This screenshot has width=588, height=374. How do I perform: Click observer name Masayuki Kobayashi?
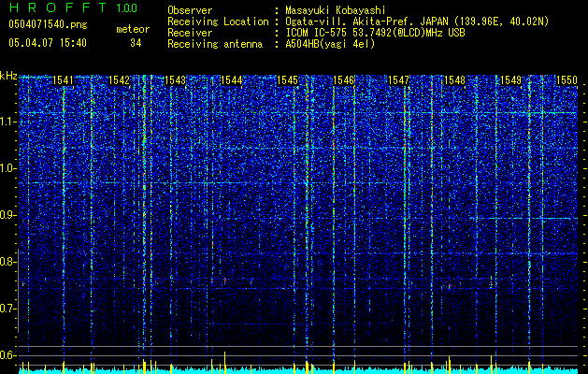pos(336,10)
